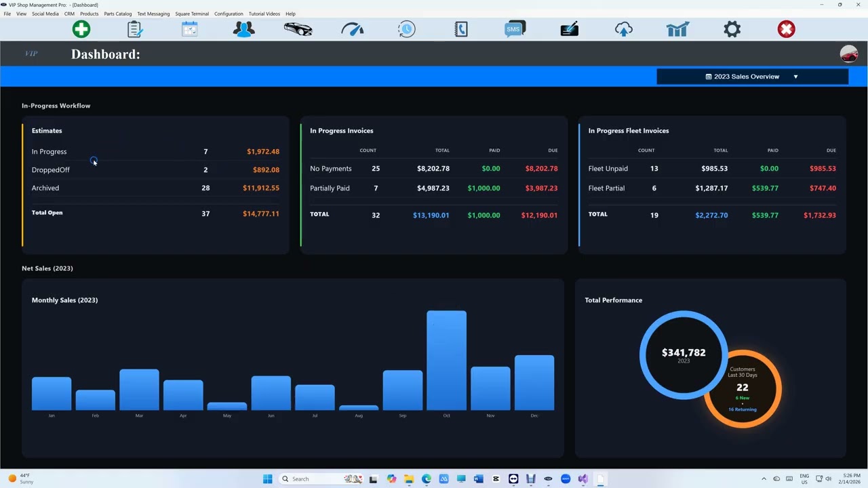Image resolution: width=868 pixels, height=488 pixels.
Task: Open the Help menu
Action: click(x=290, y=14)
